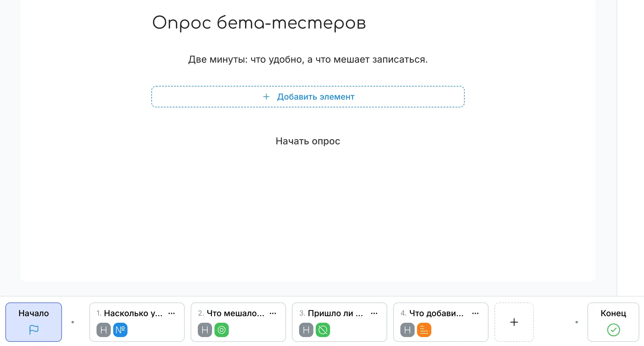Click the orange text lines icon in question 4
This screenshot has height=346, width=644.
tap(424, 330)
